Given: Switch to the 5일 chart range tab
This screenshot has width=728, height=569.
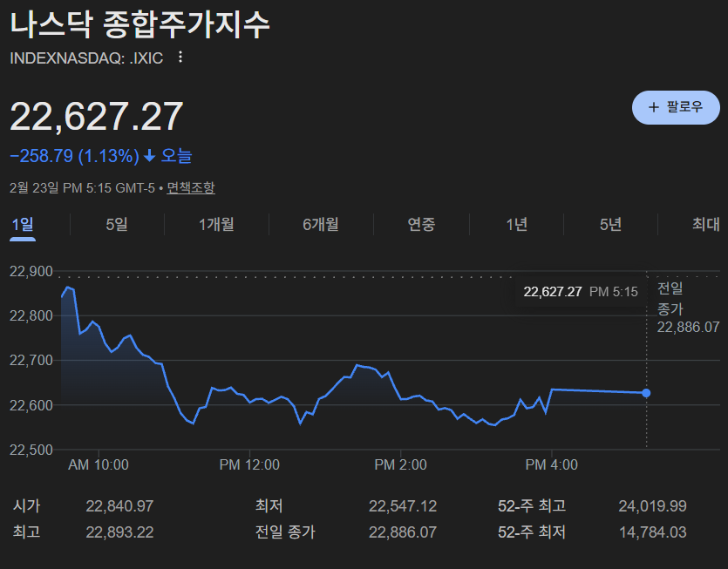Looking at the screenshot, I should coord(117,224).
